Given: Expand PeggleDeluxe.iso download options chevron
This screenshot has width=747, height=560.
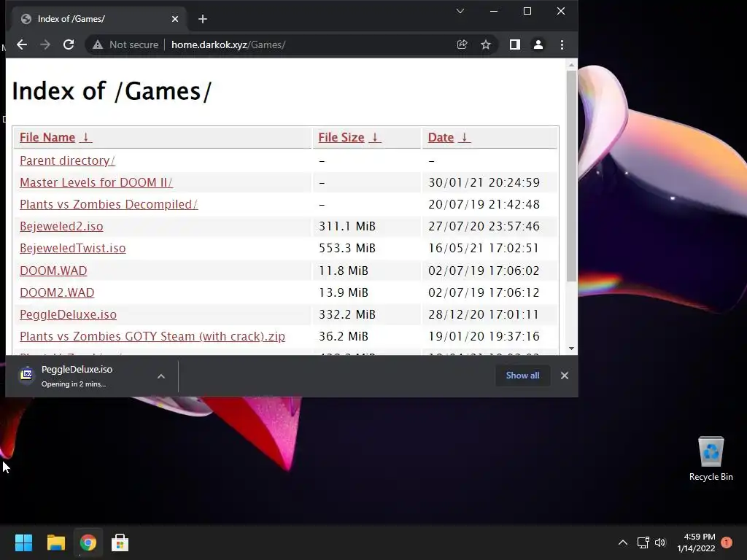Looking at the screenshot, I should click(161, 376).
